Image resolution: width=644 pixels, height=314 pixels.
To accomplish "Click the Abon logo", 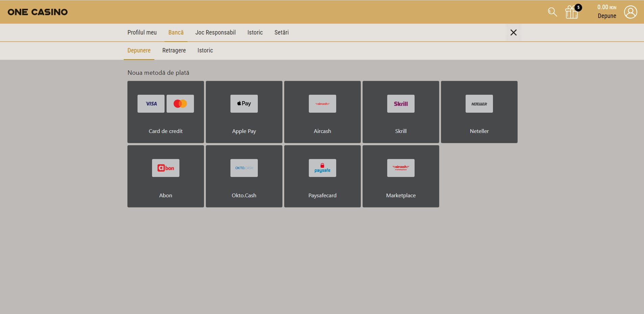I will point(166,168).
